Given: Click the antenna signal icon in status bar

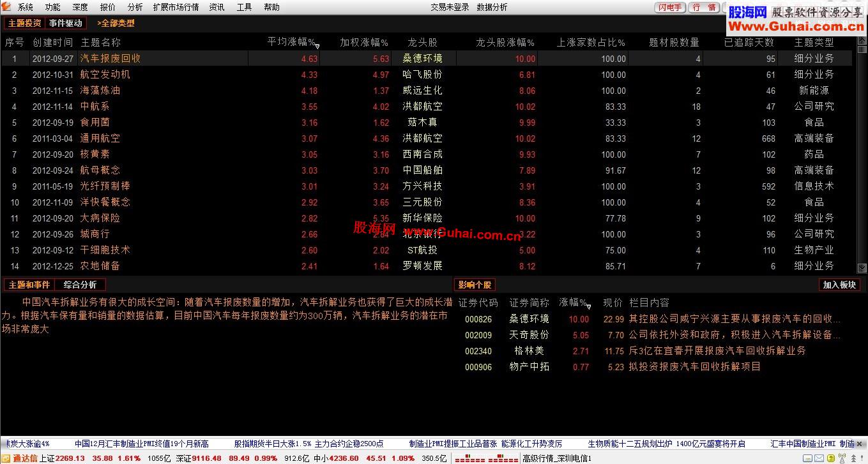Looking at the screenshot, I should tap(842, 458).
